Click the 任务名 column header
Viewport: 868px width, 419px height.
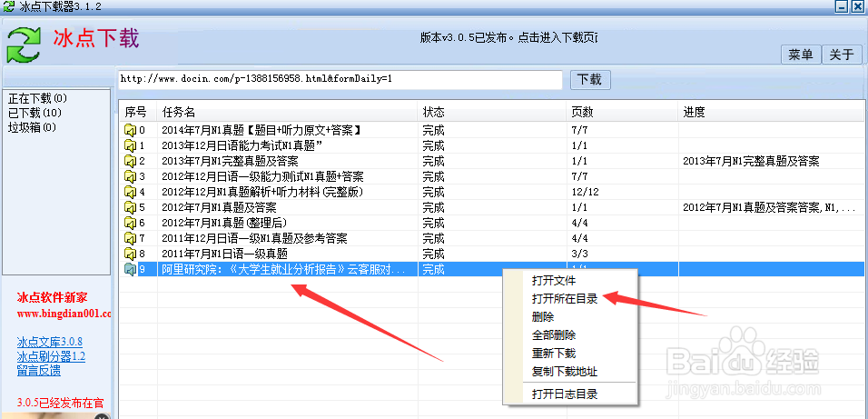(x=287, y=113)
